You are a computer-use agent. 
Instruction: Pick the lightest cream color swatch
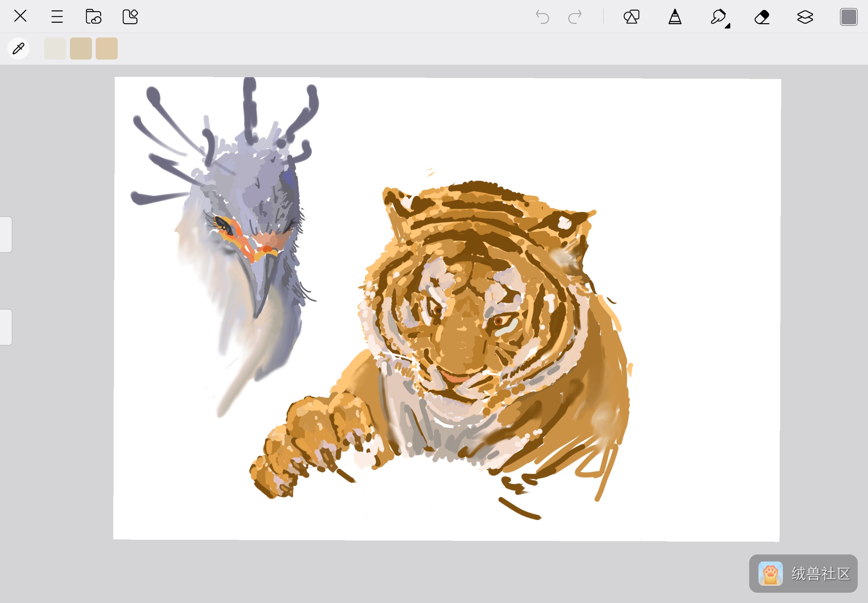pos(55,49)
